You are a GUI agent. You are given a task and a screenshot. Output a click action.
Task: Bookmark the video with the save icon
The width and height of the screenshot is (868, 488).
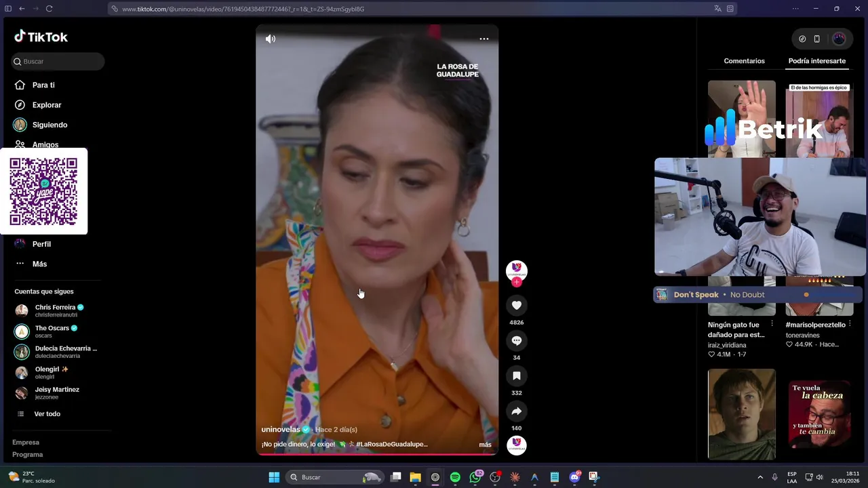517,376
